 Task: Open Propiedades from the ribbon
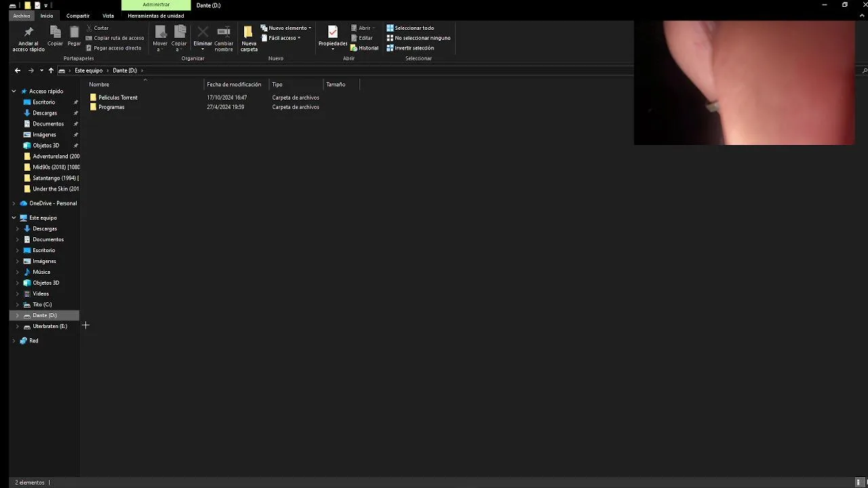[333, 39]
